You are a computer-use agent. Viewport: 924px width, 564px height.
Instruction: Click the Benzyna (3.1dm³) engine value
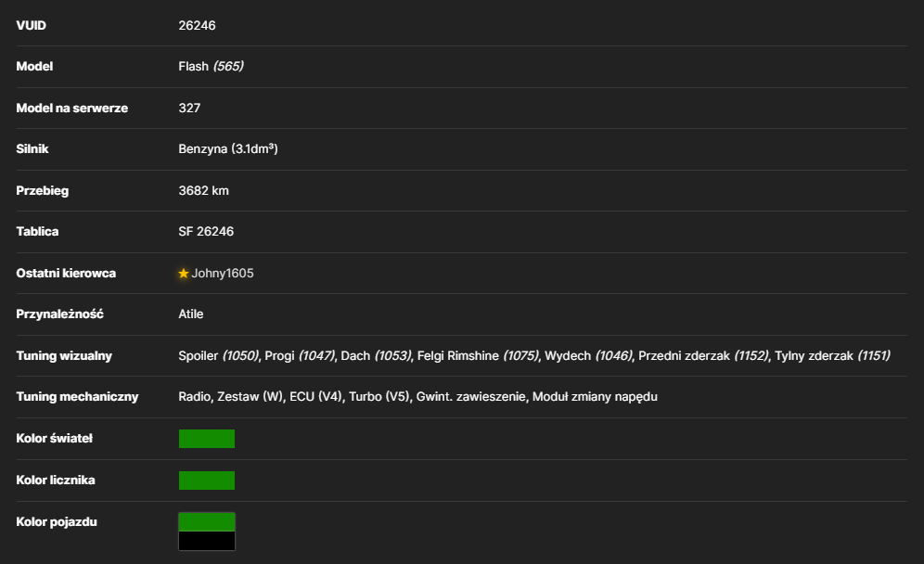(x=228, y=149)
